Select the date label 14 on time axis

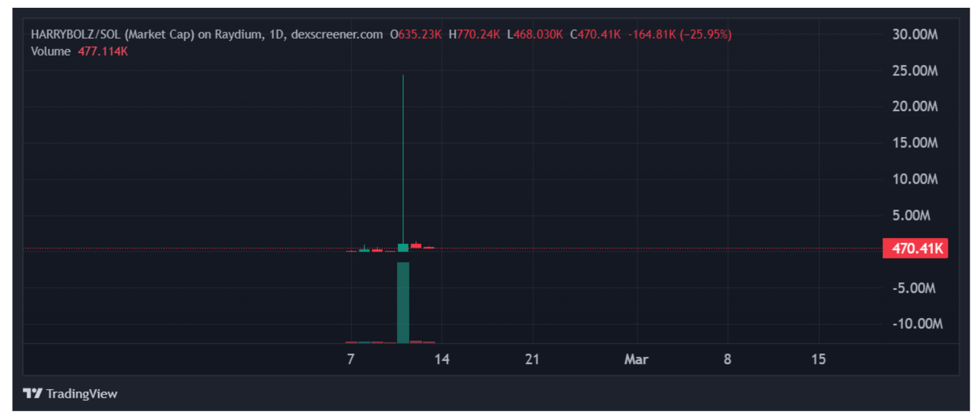pos(442,359)
